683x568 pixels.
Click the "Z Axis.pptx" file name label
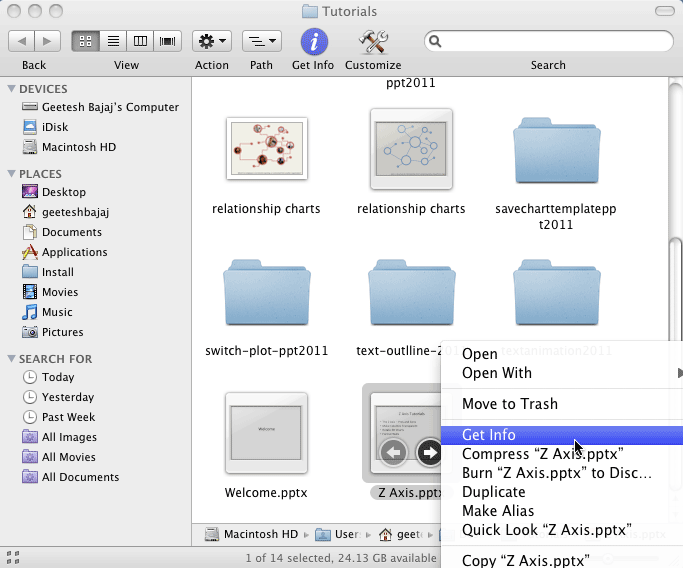[x=409, y=493]
